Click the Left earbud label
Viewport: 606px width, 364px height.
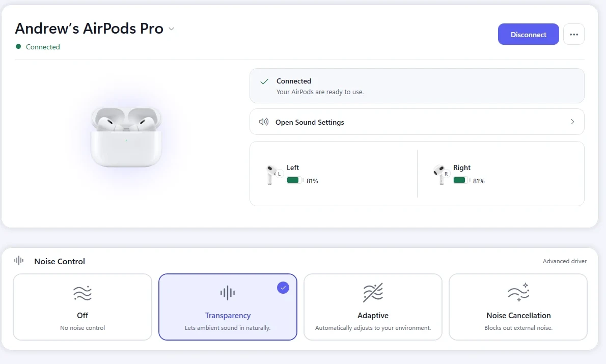[293, 167]
